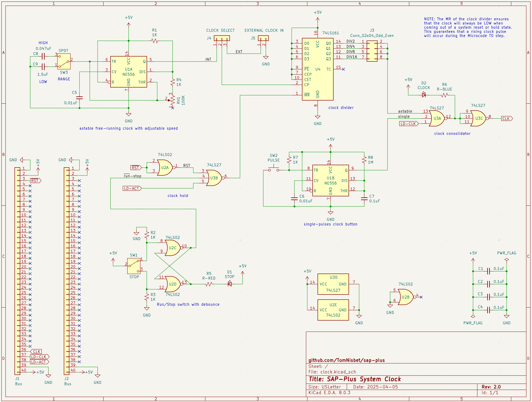
Task: Select the 'clock consolidator' annotation text
Action: 452,133
